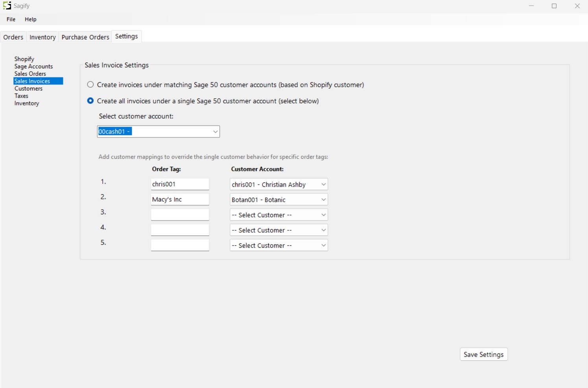Click empty Order Tag field in row 5
588x388 pixels.
[x=180, y=245]
